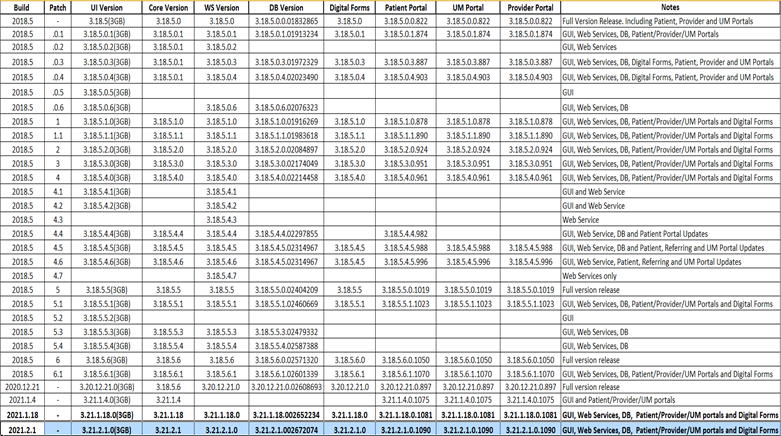
Task: Click DB Version cell 3.18.5.0.0.01832865
Action: pos(285,19)
